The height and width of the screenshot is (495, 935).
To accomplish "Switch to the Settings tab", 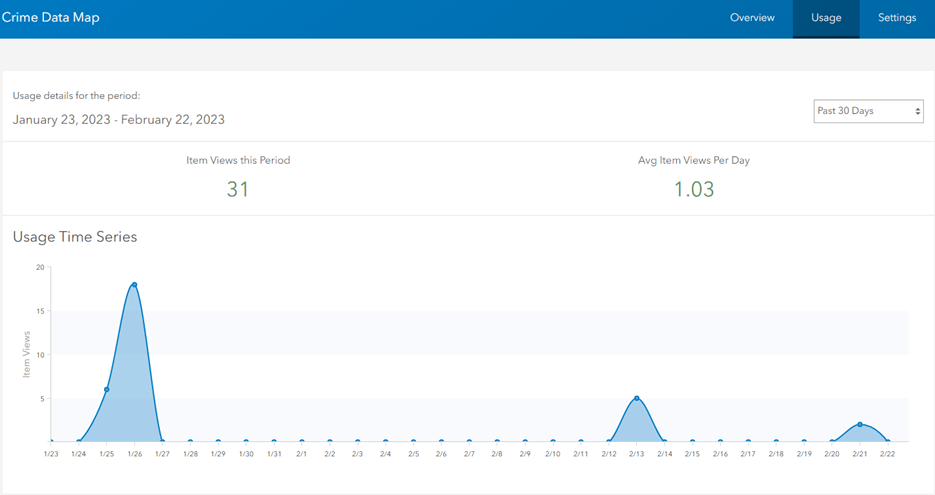I will [897, 18].
